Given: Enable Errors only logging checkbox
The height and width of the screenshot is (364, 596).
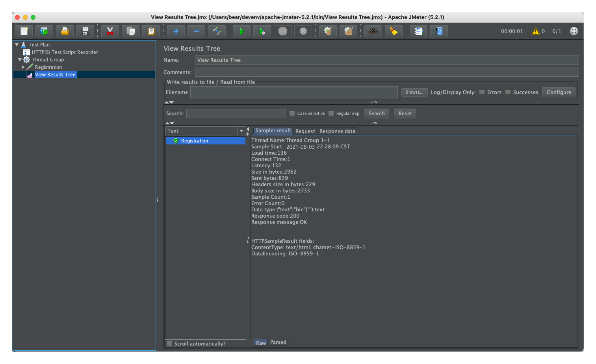Looking at the screenshot, I should [482, 92].
